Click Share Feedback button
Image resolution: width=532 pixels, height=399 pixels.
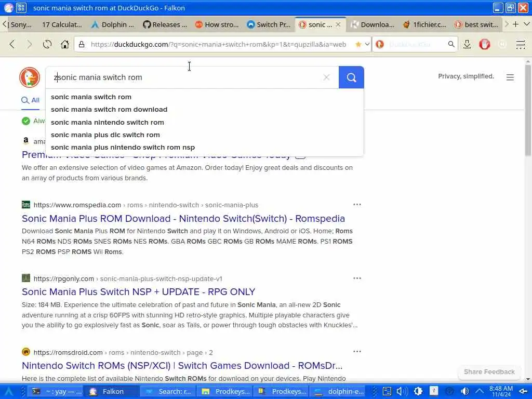point(489,372)
